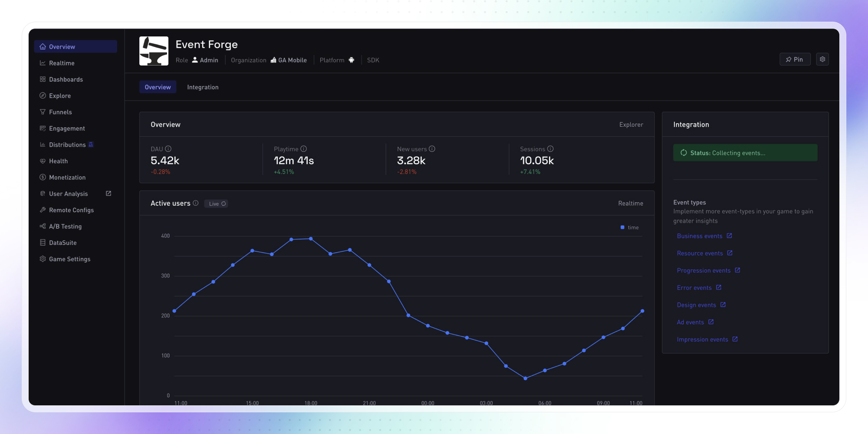Click the GA Mobile organization label

click(x=289, y=60)
